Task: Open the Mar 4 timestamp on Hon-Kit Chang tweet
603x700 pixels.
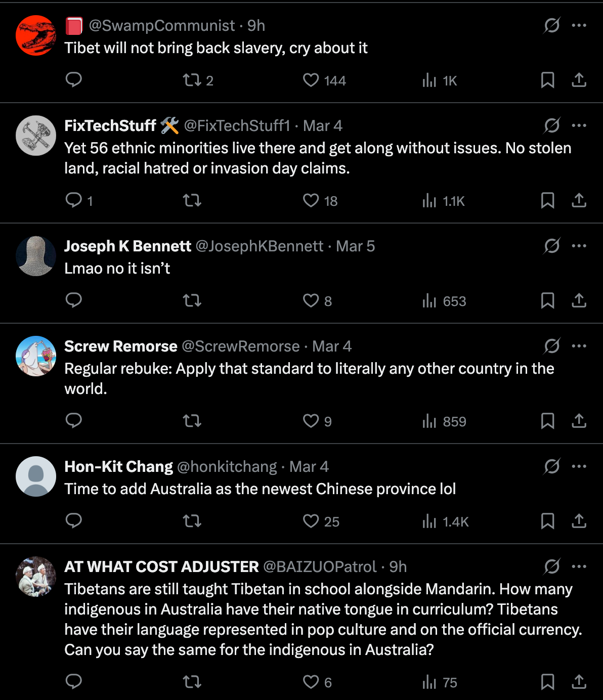Action: [x=309, y=466]
